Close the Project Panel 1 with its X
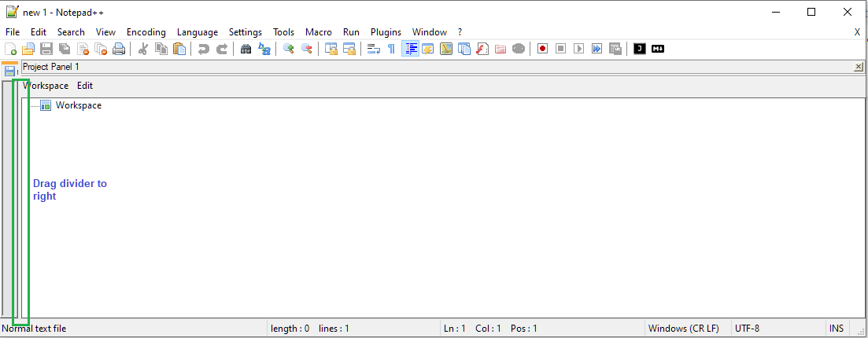This screenshot has height=338, width=868. pos(859,66)
